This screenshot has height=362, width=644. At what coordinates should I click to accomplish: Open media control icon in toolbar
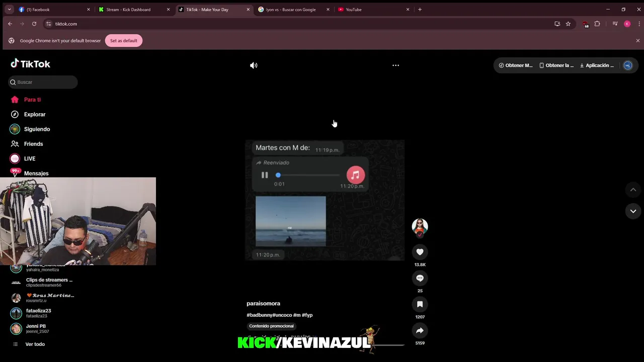click(x=615, y=24)
